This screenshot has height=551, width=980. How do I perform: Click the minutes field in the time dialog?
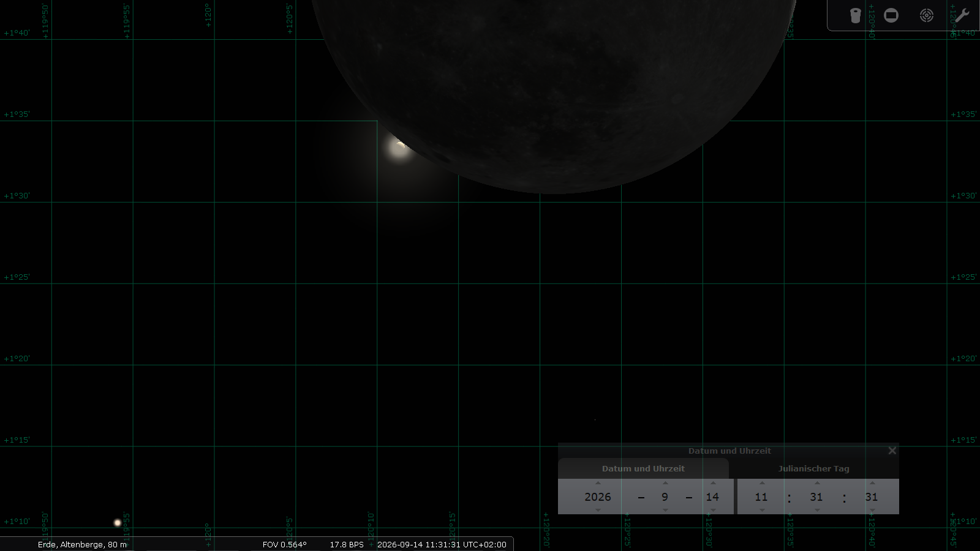click(816, 497)
